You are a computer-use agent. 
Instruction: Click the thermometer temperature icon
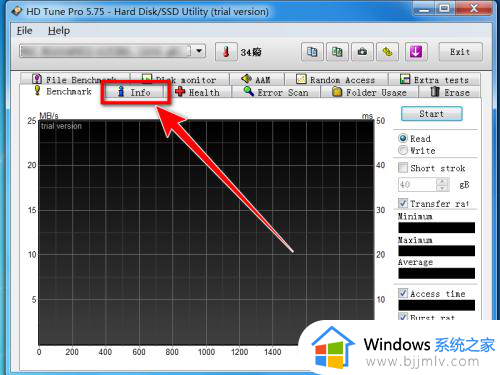226,52
